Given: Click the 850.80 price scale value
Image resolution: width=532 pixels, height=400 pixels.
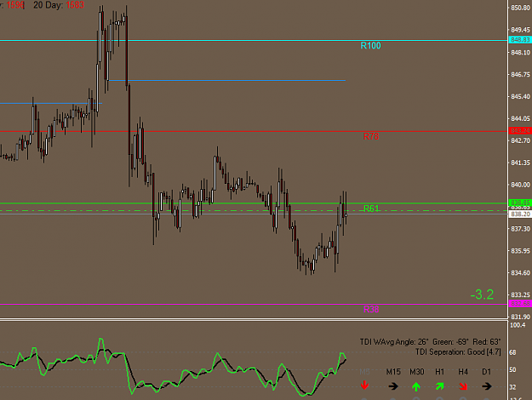Looking at the screenshot, I should coord(520,8).
